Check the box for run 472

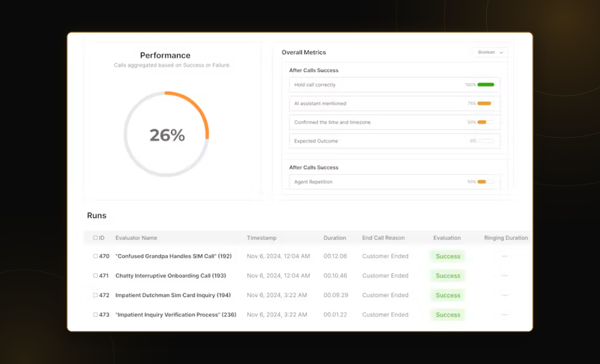pyautogui.click(x=95, y=295)
